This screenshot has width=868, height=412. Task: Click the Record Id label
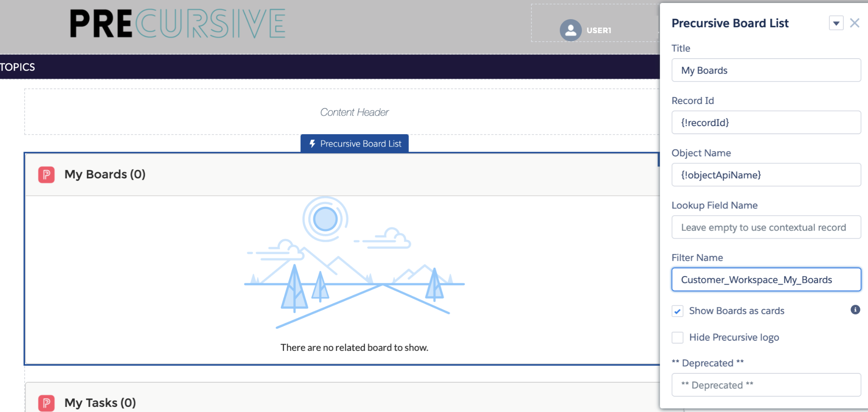pos(693,101)
